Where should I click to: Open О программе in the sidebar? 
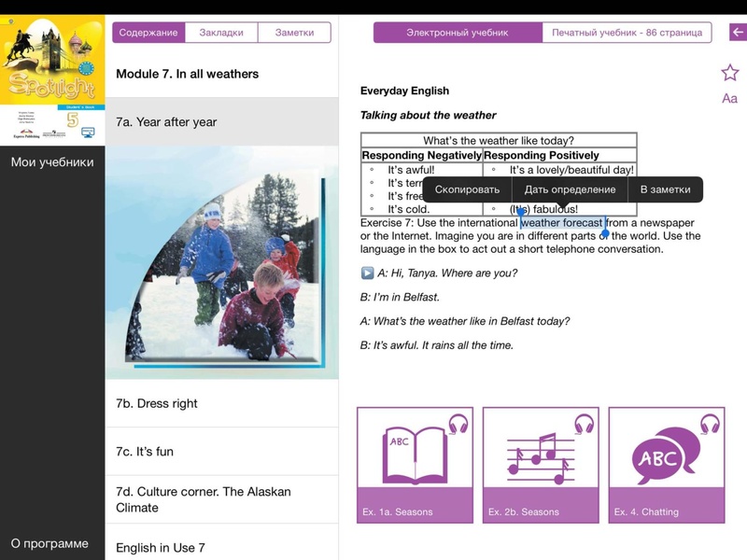(49, 543)
